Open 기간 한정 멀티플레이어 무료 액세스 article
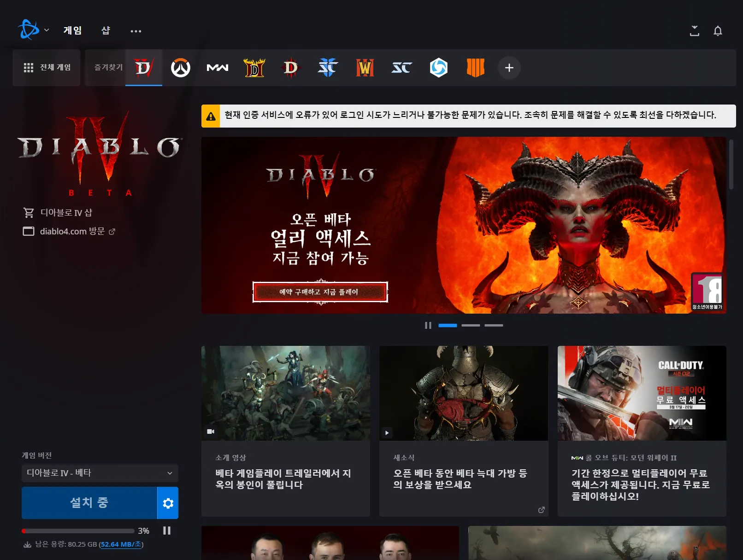This screenshot has height=560, width=743. tap(641, 485)
